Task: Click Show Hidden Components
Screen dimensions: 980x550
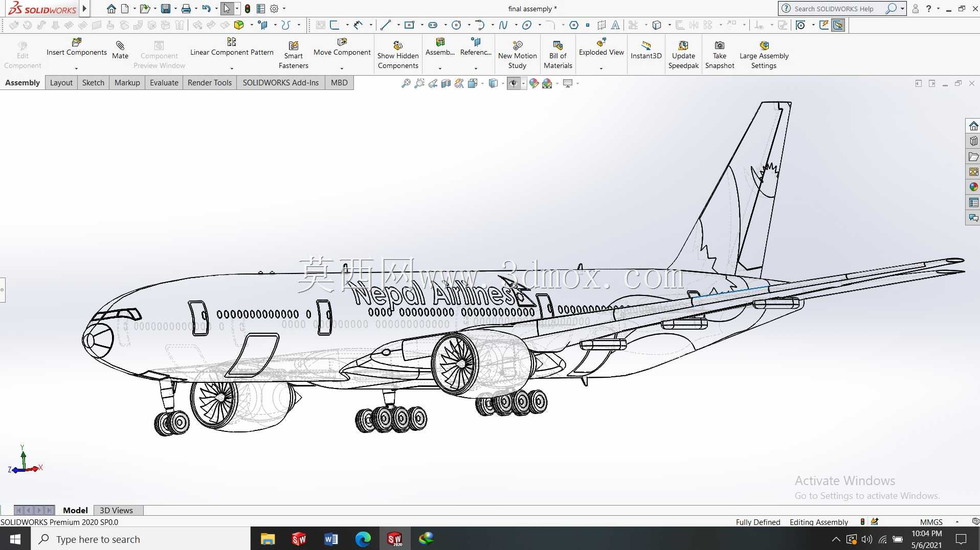Action: click(398, 55)
